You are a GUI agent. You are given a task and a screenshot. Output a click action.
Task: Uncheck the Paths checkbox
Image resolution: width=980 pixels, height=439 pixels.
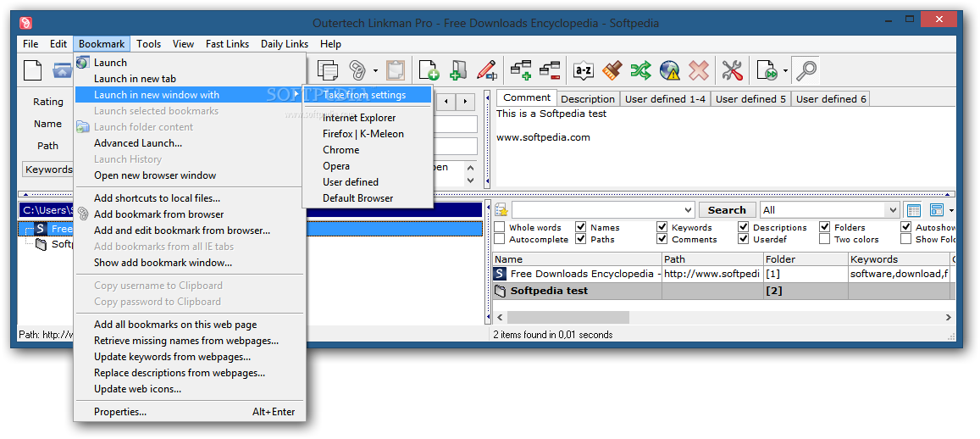(x=580, y=239)
